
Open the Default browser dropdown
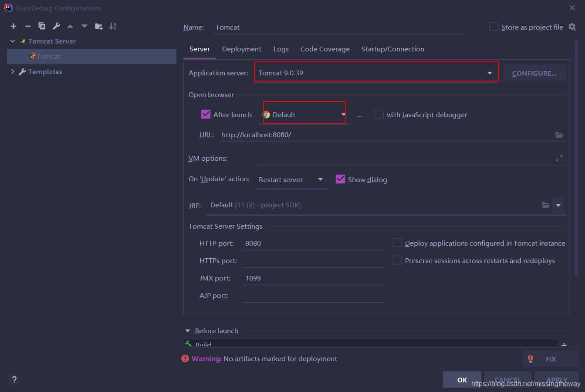click(x=304, y=115)
